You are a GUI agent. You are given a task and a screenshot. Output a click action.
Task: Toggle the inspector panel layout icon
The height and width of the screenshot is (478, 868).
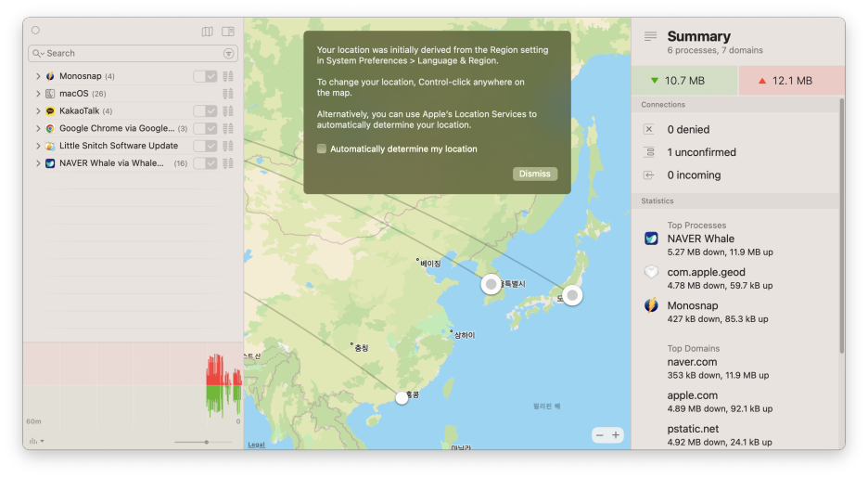[228, 32]
